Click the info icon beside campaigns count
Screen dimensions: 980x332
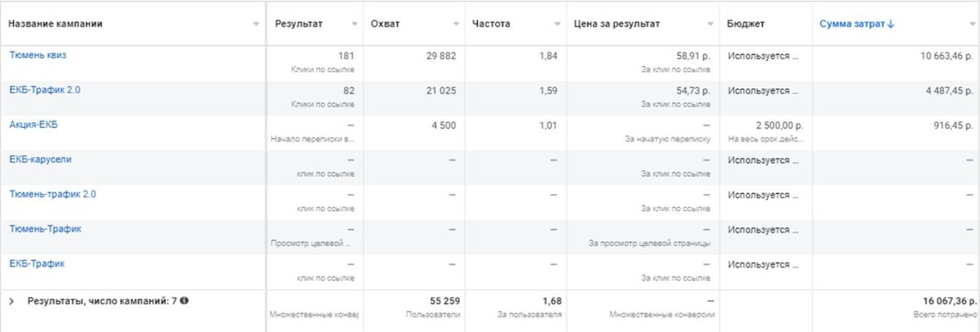184,301
